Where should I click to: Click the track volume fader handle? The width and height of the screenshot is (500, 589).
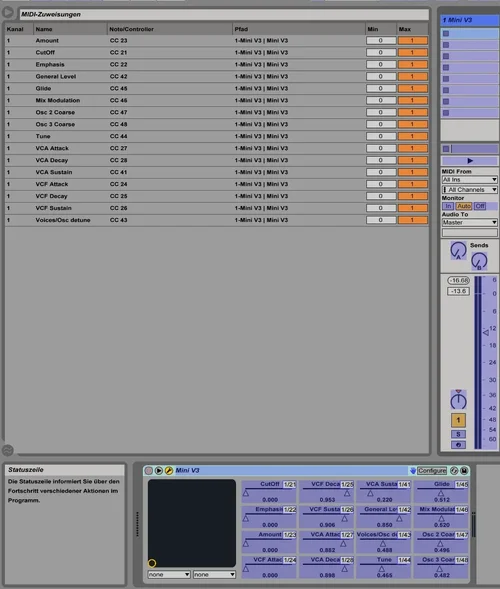pos(486,332)
